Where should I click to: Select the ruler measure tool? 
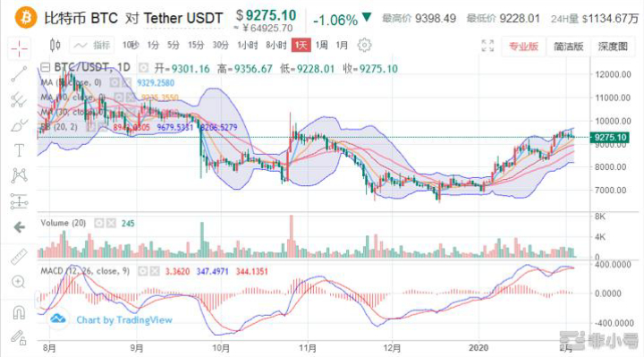click(x=19, y=257)
